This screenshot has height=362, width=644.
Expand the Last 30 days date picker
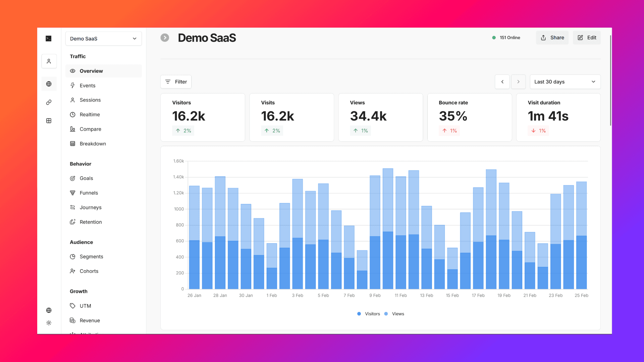(x=565, y=81)
